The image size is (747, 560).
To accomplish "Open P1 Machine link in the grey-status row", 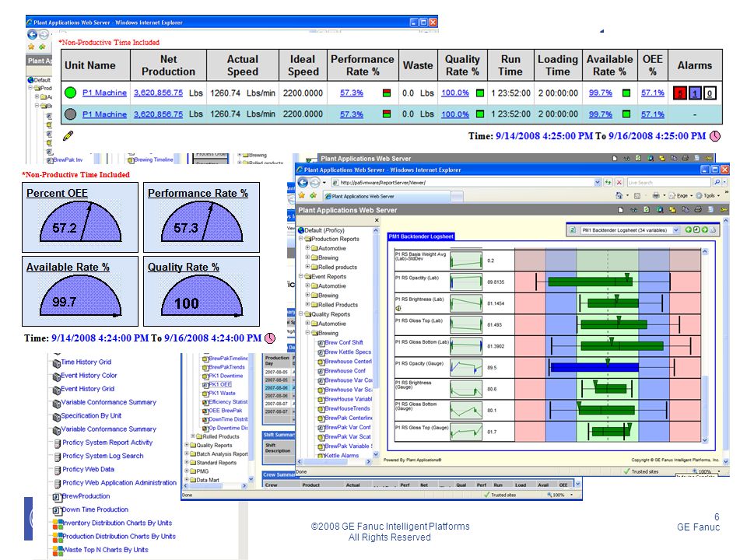I will [104, 114].
